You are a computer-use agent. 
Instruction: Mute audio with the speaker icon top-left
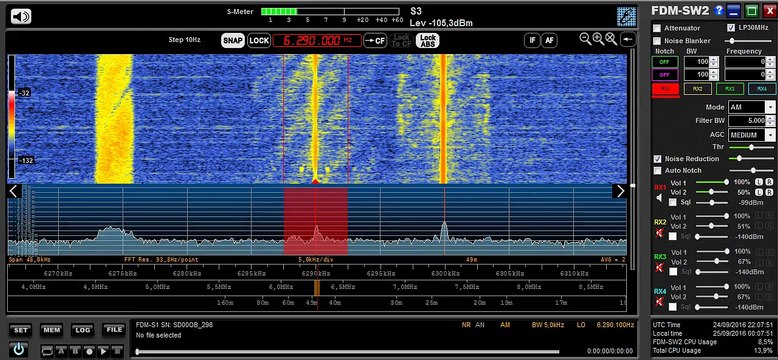tap(21, 16)
